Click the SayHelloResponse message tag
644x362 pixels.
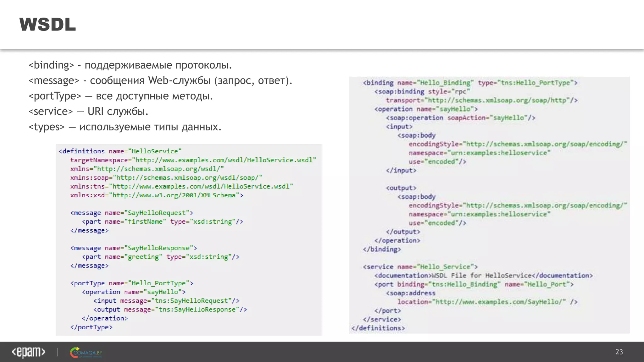[x=134, y=248]
